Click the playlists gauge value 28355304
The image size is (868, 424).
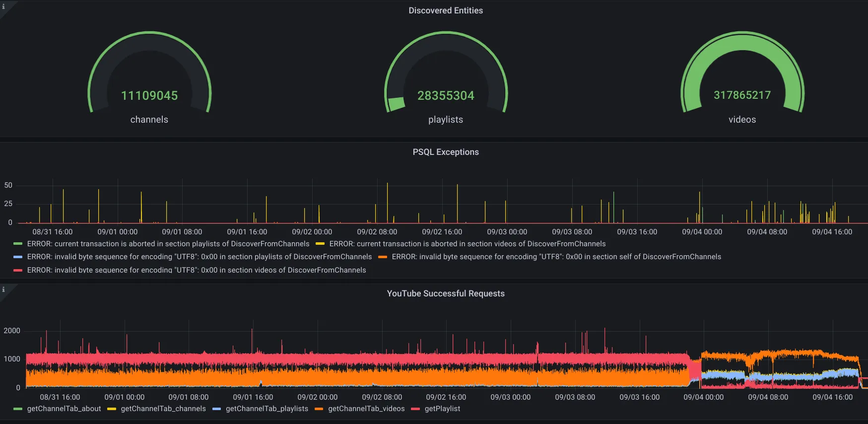[446, 95]
